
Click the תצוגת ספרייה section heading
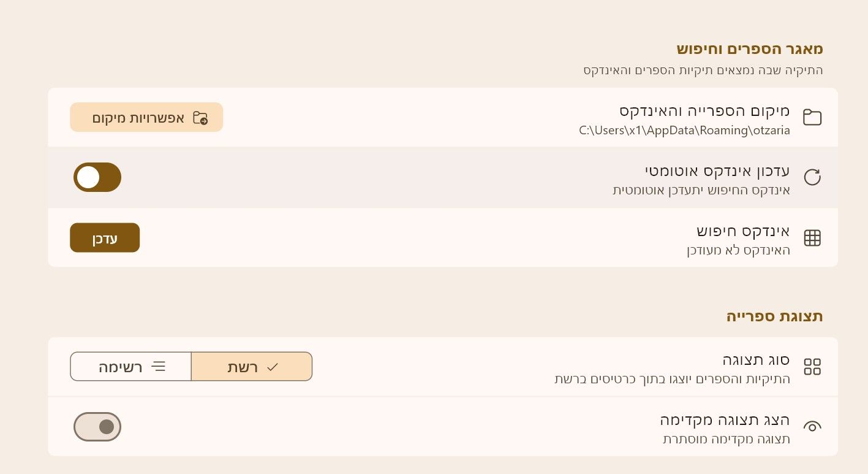point(775,316)
